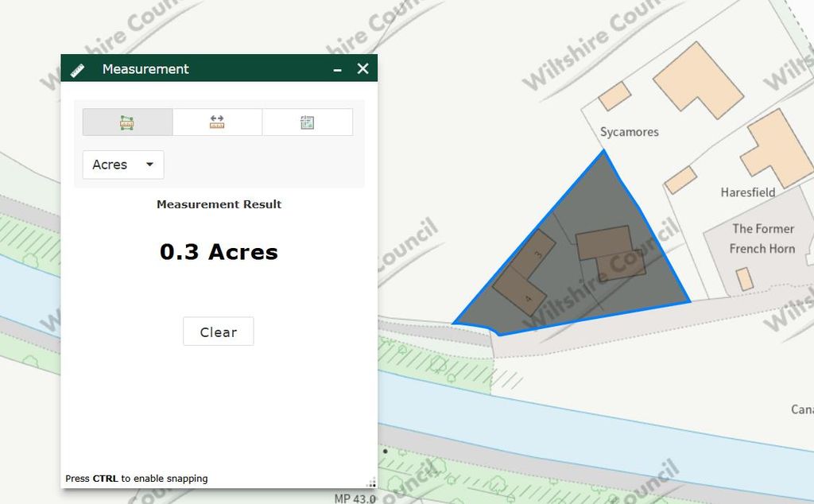Switch to the location measurement tool
This screenshot has height=504, width=814.
308,122
